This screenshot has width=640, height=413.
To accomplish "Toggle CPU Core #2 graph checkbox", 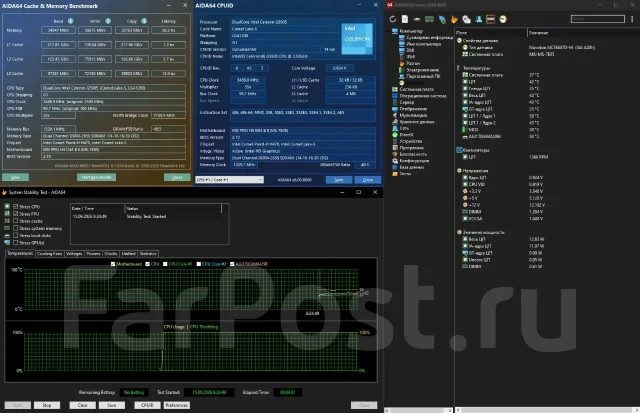I will (199, 264).
